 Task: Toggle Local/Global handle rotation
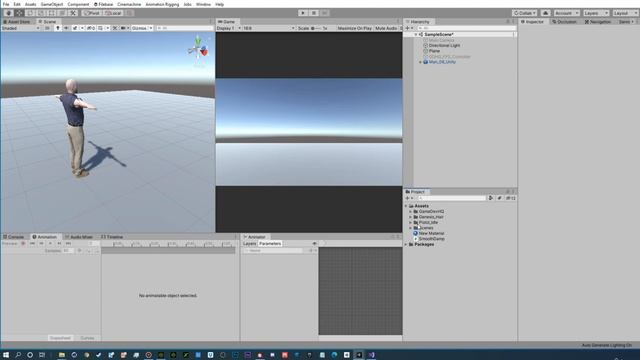click(x=113, y=13)
